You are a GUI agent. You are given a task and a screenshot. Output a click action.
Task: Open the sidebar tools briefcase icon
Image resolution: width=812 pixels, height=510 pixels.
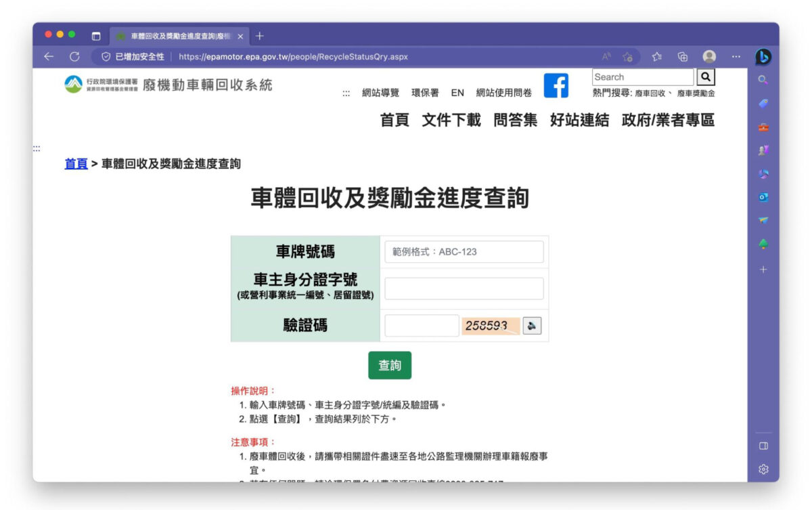tap(763, 127)
